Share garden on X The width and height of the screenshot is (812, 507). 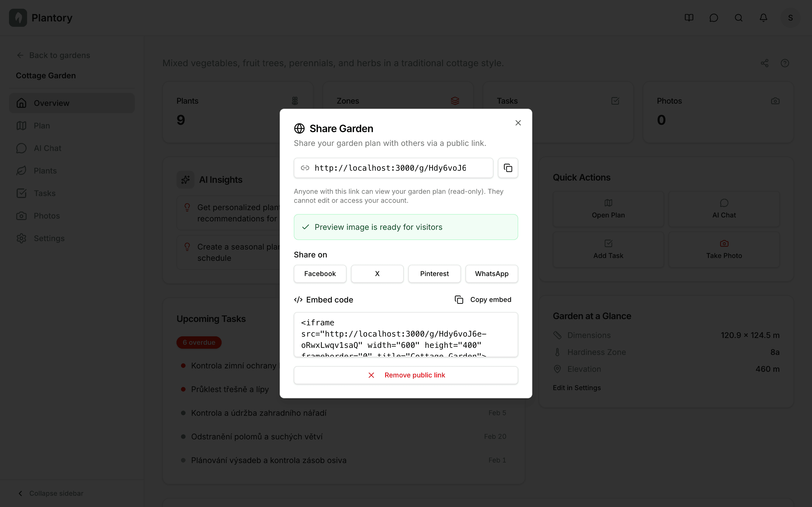(377, 273)
